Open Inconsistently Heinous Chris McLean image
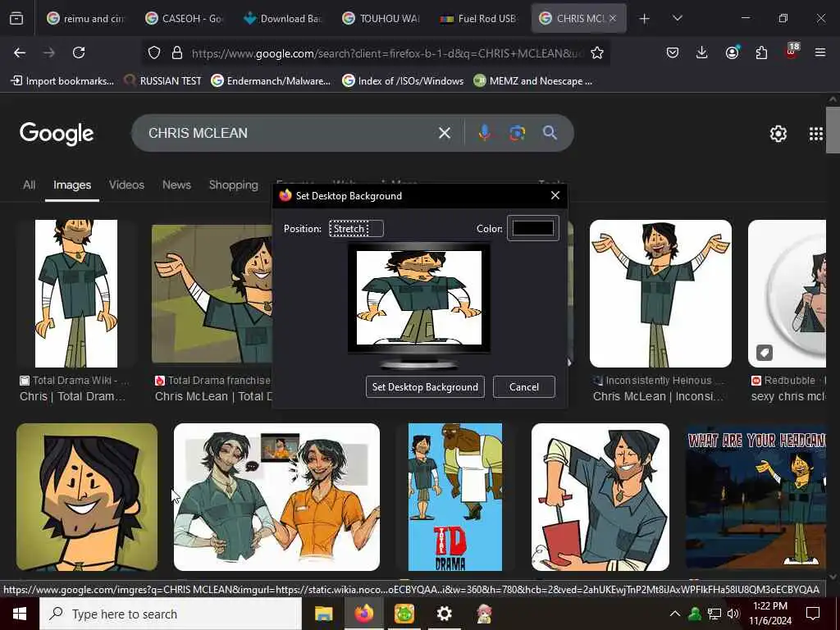 [660, 294]
